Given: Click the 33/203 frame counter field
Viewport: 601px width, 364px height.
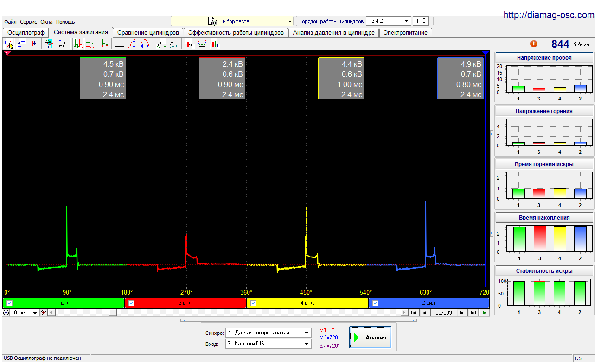Looking at the screenshot, I should 443,313.
